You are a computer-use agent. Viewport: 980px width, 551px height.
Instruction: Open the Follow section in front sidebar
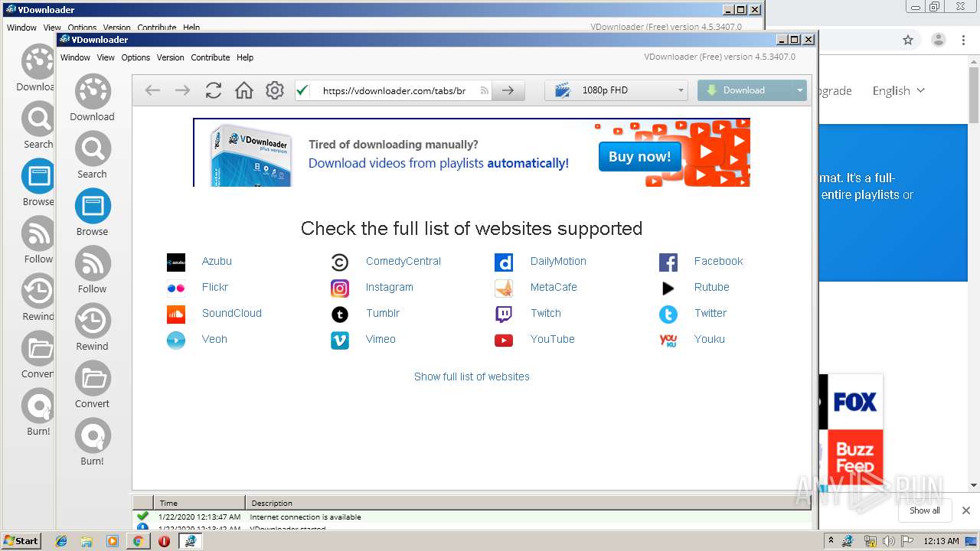[93, 270]
